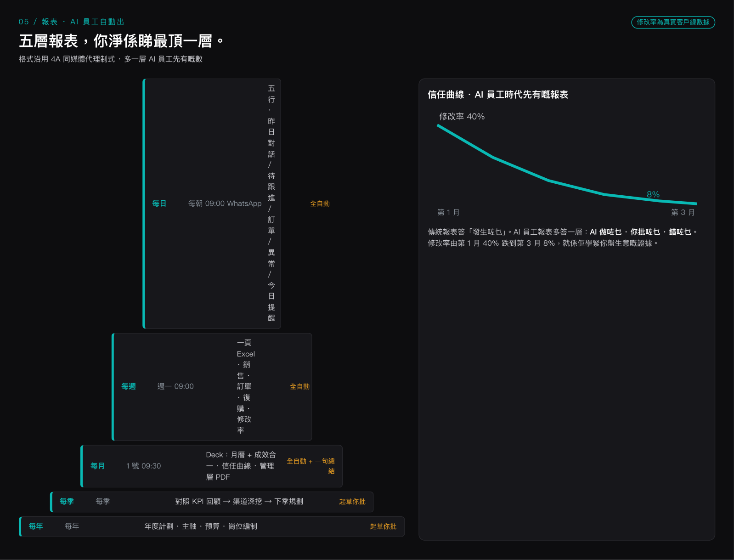Click the monthly description starting 'Deck：月曆 + 成效合一'

coord(241,466)
